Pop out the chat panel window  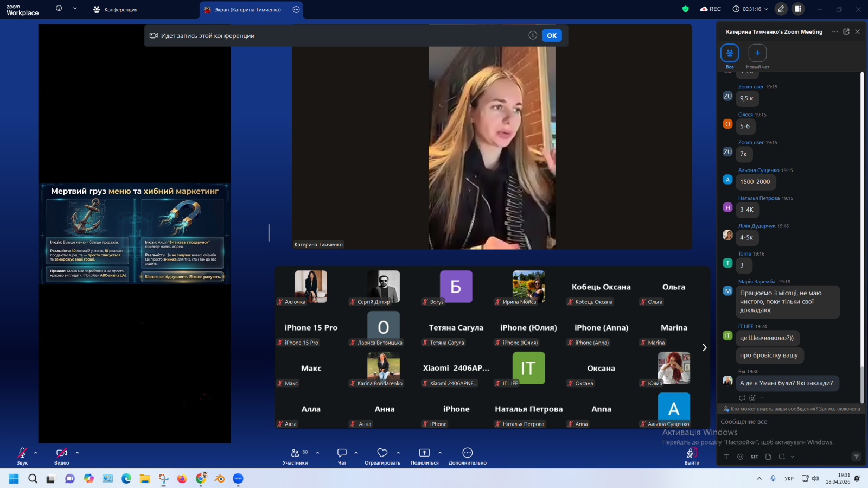pos(846,31)
